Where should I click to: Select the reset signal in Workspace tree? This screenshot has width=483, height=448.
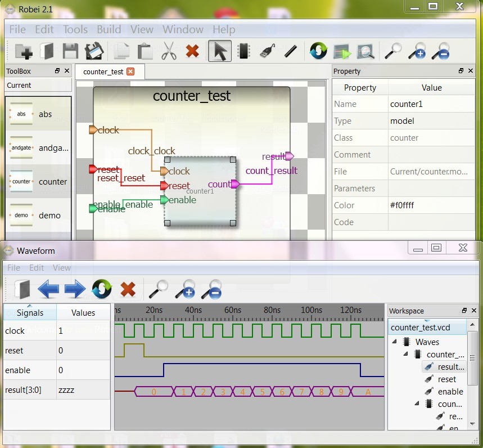(447, 379)
